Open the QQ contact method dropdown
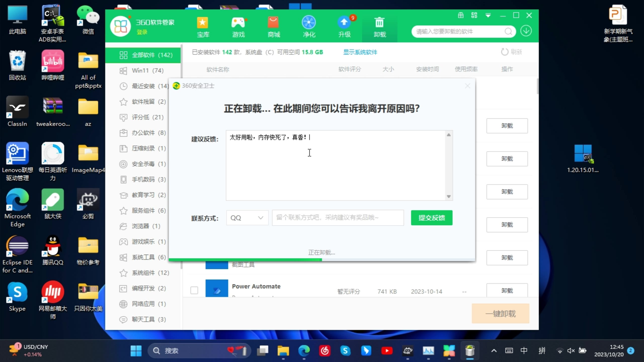The image size is (644, 362). coord(247,218)
